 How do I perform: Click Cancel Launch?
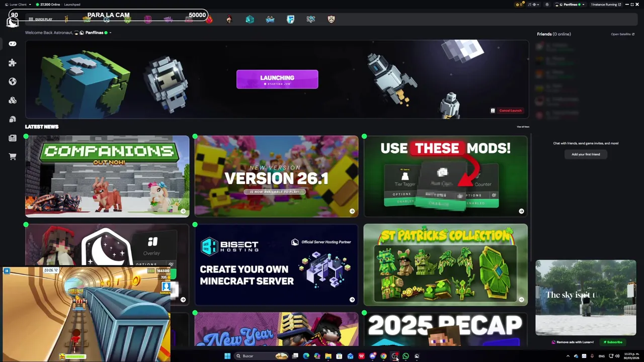point(510,111)
